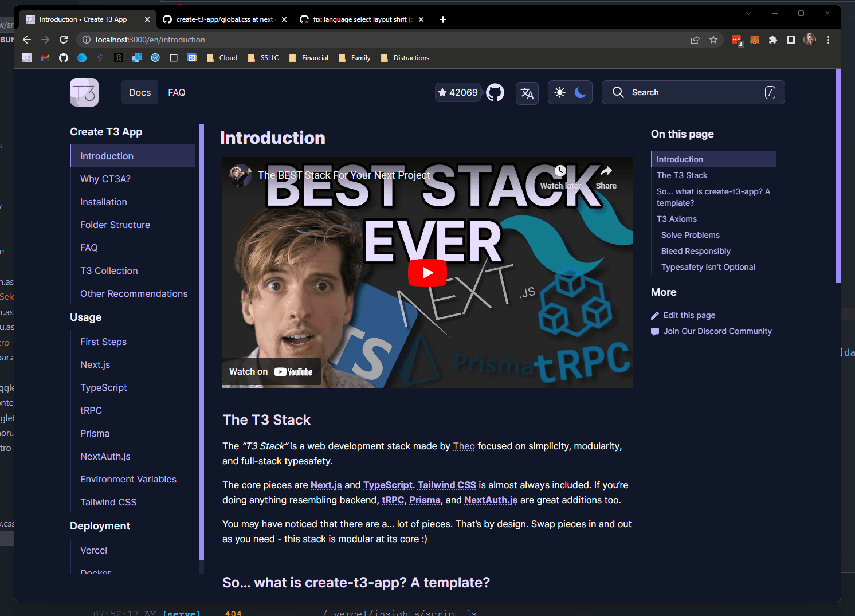Screen dimensions: 855x616
Task: Click Join Our Discord Community
Action: click(711, 331)
